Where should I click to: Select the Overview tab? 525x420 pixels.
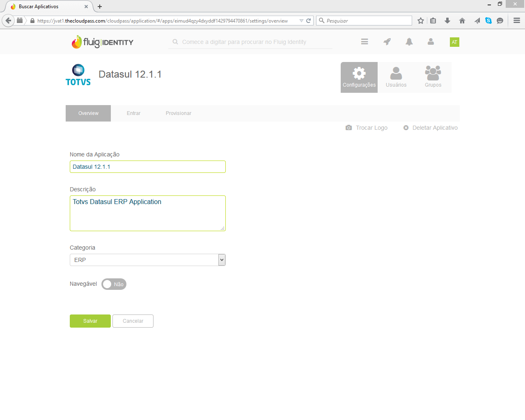pyautogui.click(x=88, y=113)
